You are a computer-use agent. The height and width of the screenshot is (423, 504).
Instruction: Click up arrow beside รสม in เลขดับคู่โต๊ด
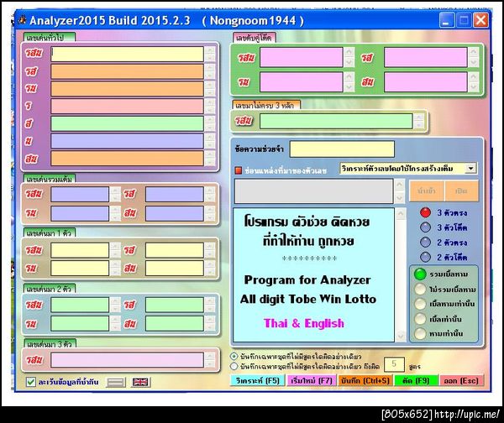(349, 52)
